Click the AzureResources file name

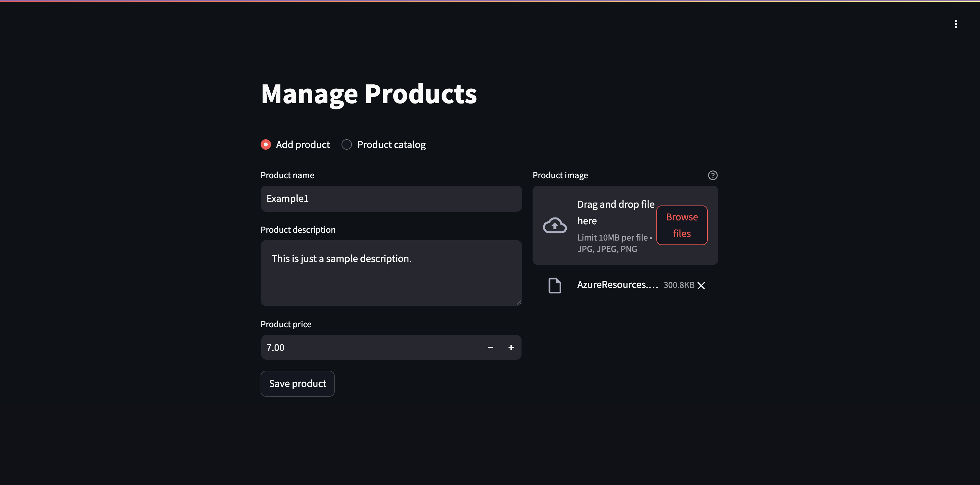click(617, 285)
